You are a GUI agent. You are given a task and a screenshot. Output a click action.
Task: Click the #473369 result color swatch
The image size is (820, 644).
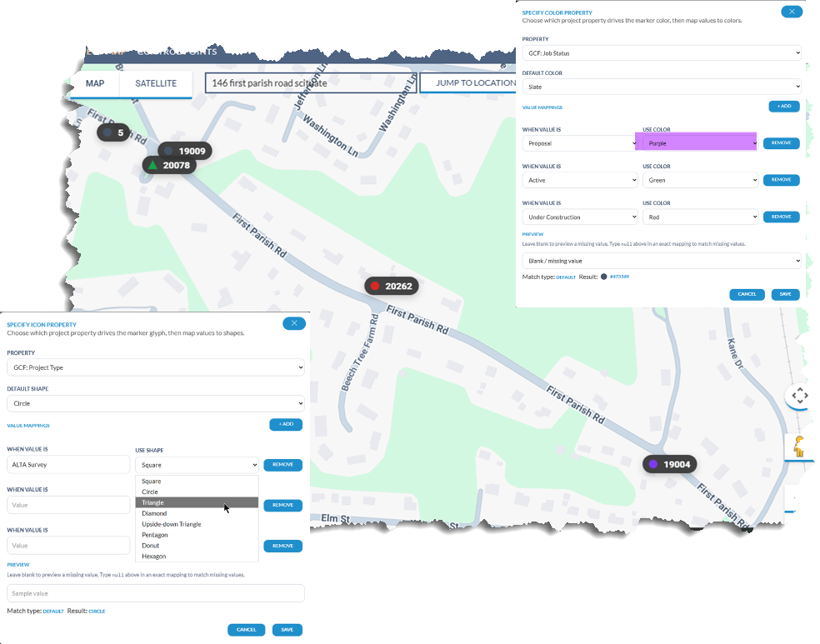pyautogui.click(x=603, y=277)
